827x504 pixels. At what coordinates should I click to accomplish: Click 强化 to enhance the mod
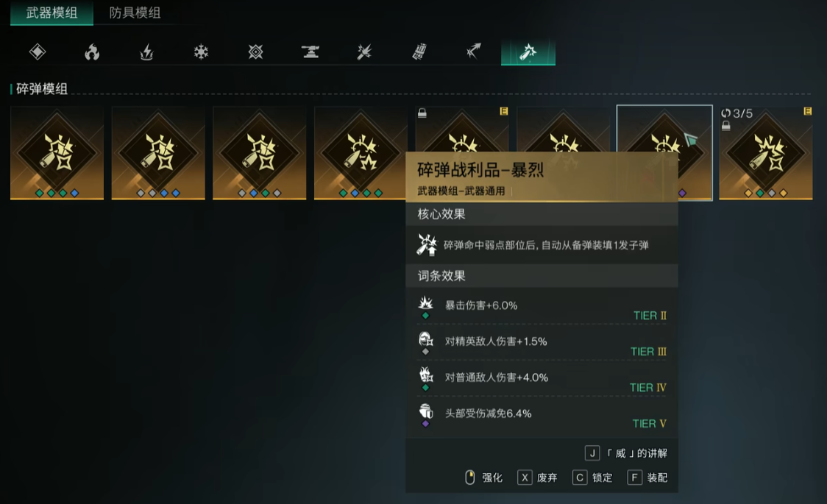pyautogui.click(x=483, y=478)
